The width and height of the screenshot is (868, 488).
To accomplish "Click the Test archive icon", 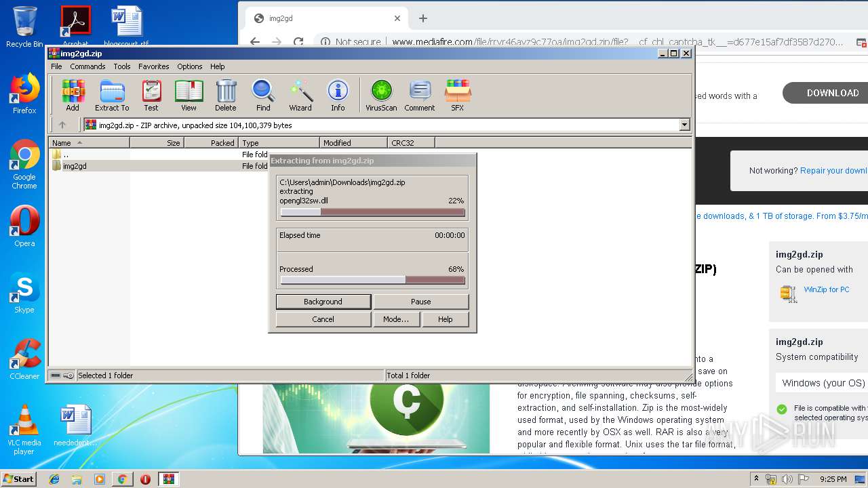I will (x=151, y=95).
